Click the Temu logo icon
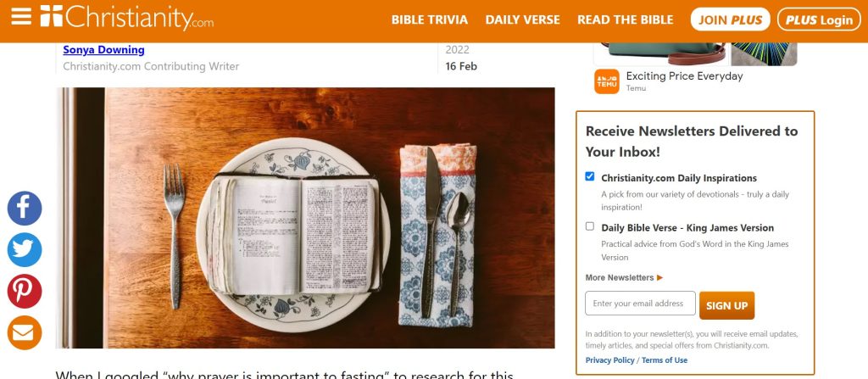Viewport: 868px width, 379px height. 607,81
